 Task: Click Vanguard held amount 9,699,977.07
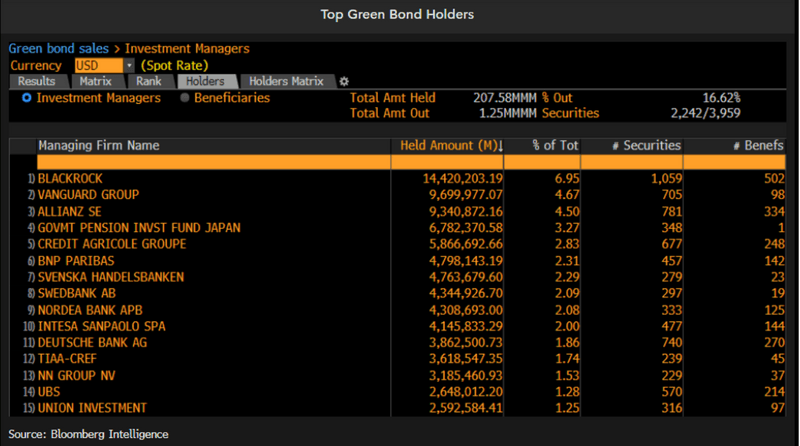point(466,195)
